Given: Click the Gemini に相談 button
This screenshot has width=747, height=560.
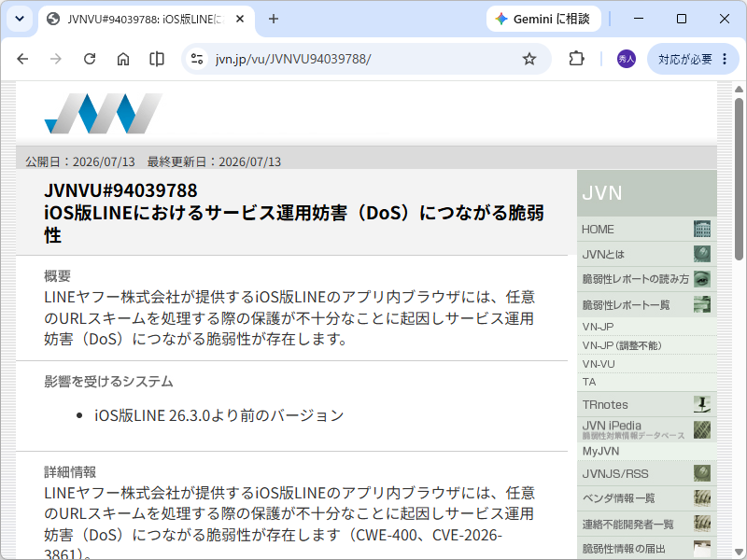Looking at the screenshot, I should [x=543, y=19].
